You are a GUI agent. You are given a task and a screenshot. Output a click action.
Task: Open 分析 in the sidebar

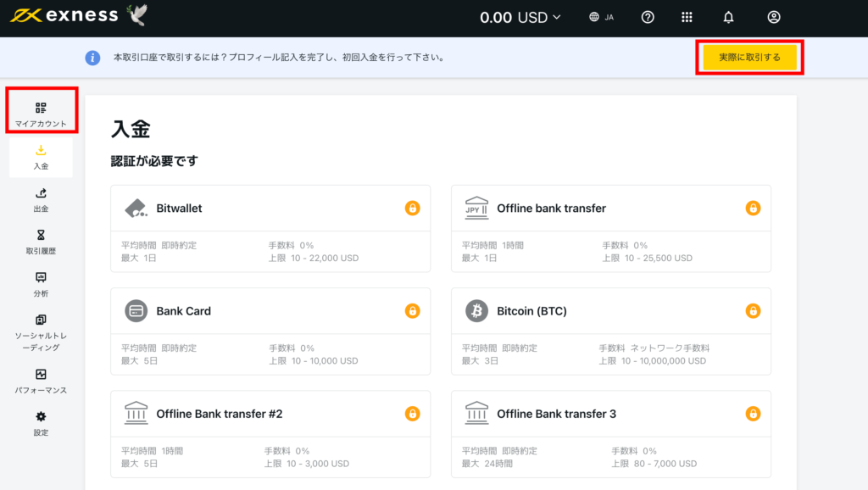coord(41,285)
